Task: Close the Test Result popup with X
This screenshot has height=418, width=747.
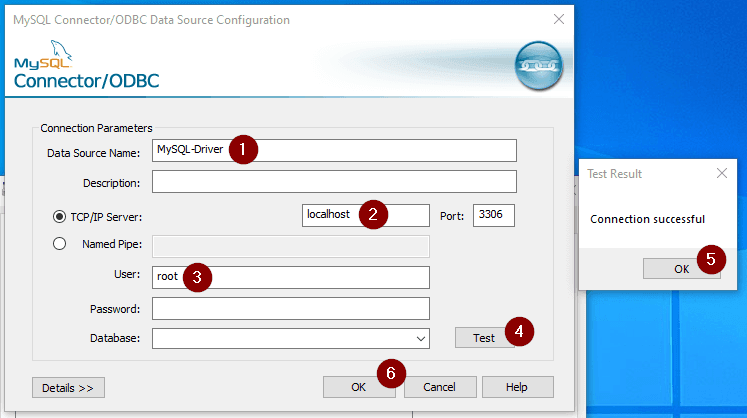Action: pyautogui.click(x=722, y=173)
